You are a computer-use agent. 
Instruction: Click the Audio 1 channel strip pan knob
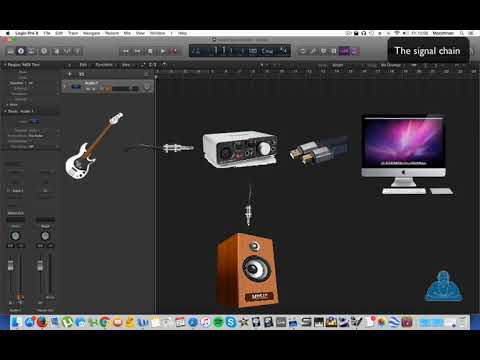click(15, 236)
